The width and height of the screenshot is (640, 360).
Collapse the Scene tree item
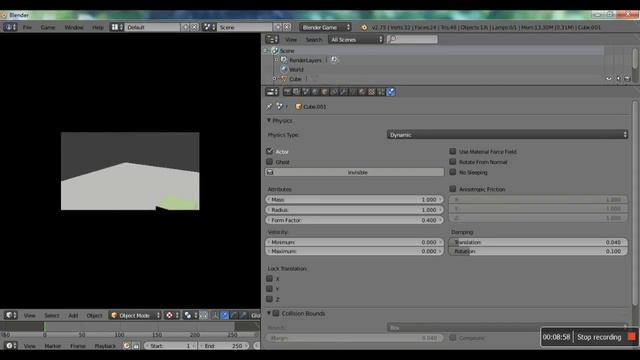tap(266, 51)
